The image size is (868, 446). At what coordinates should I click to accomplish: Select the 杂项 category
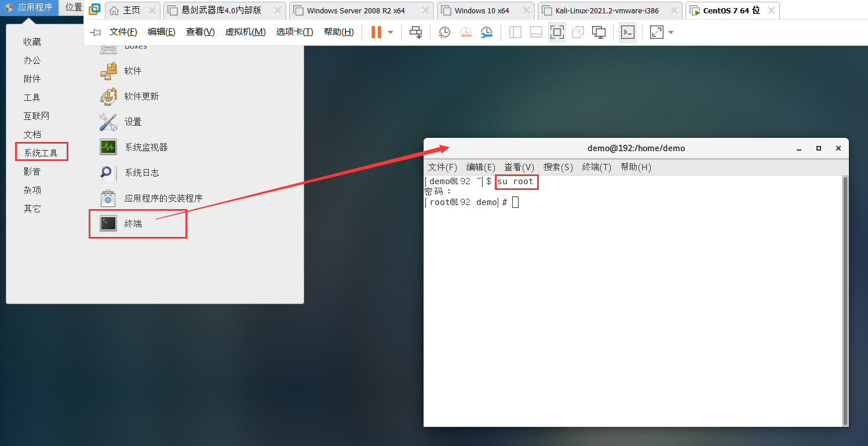pos(32,190)
